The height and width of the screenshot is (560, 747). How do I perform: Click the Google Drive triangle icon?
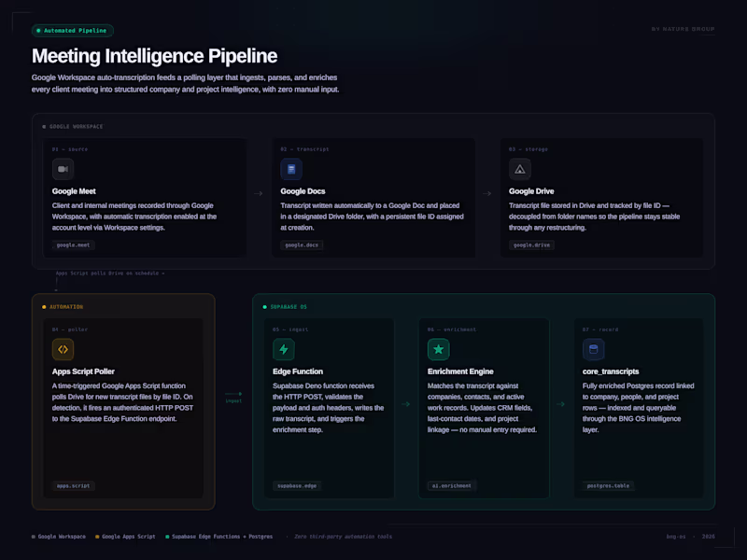[520, 169]
